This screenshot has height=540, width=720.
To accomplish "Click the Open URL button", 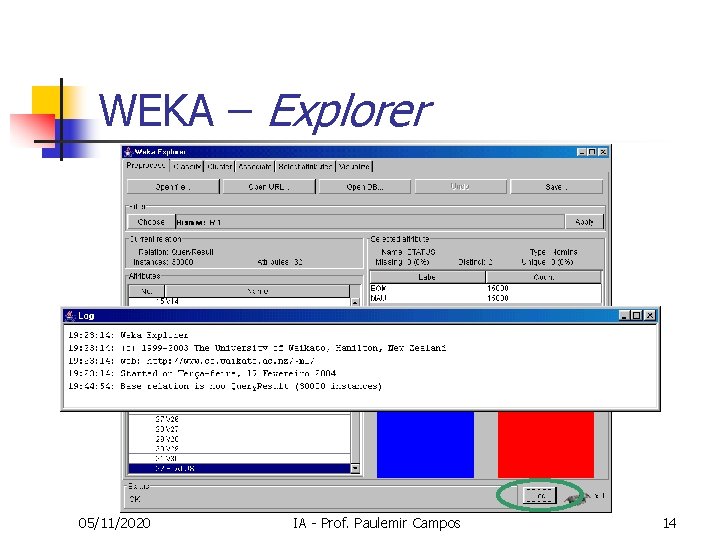I will point(269,187).
